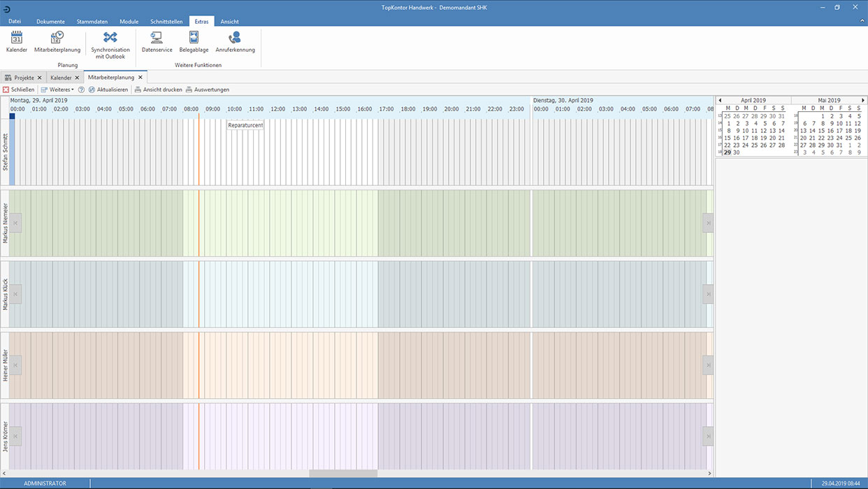Select 10 April in mini calendar
The height and width of the screenshot is (489, 868).
click(x=746, y=131)
